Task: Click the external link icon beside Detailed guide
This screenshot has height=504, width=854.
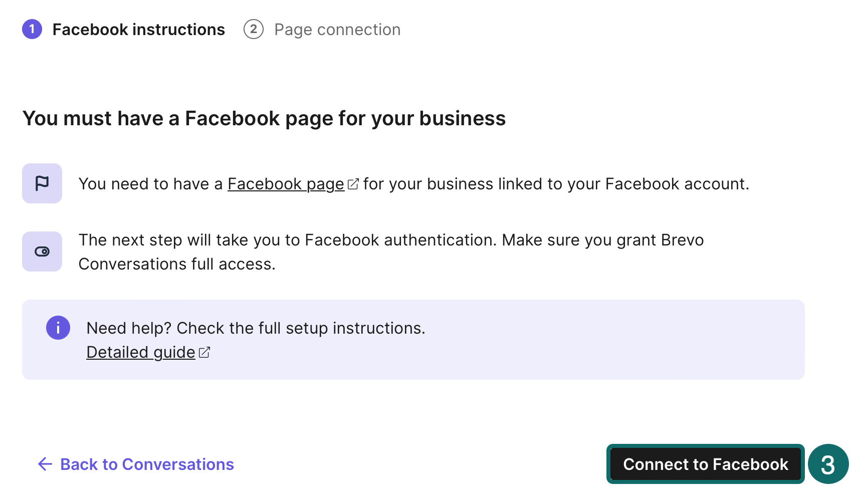Action: [204, 352]
